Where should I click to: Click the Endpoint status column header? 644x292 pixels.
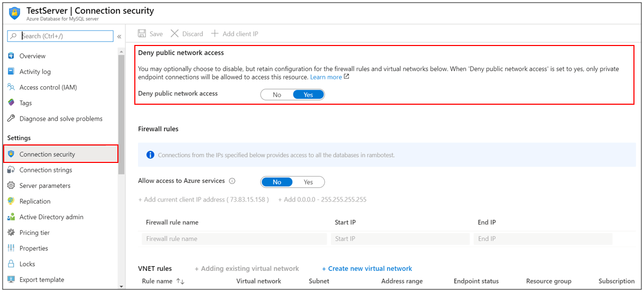click(x=476, y=281)
